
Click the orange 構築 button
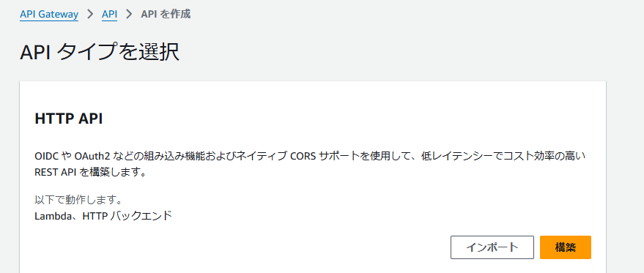565,247
